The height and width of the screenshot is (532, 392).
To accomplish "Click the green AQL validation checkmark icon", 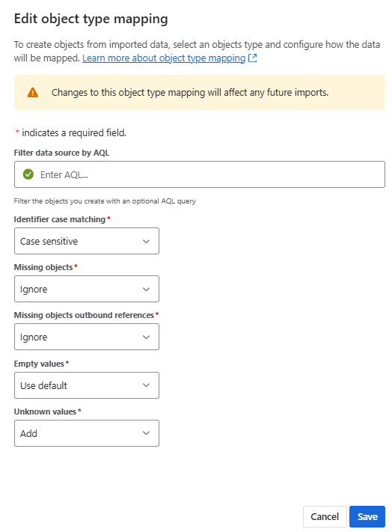I will [28, 174].
